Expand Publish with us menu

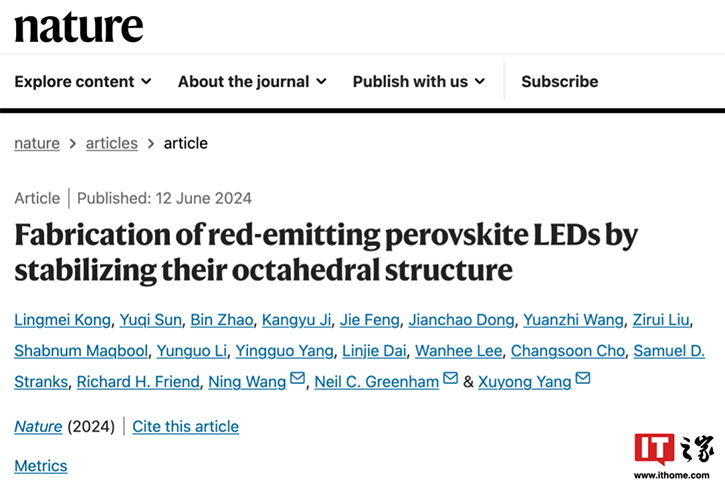(419, 82)
